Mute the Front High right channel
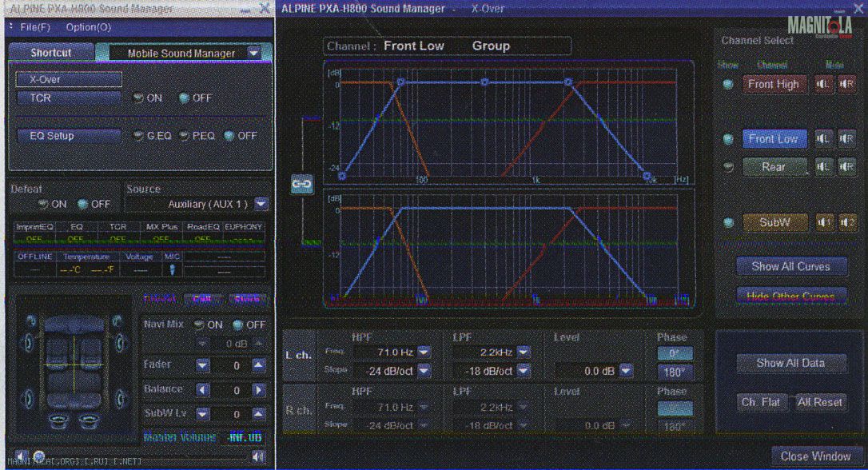868x470 pixels. (847, 84)
